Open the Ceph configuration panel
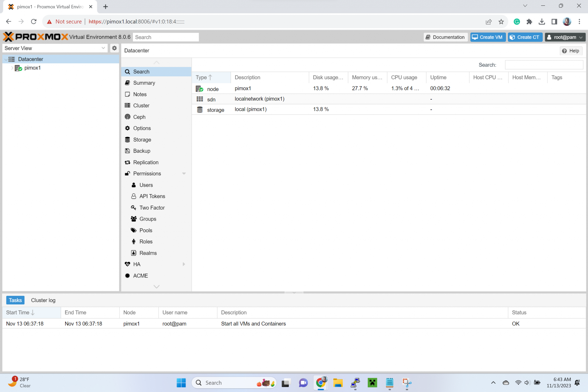The height and width of the screenshot is (392, 588). pyautogui.click(x=139, y=117)
